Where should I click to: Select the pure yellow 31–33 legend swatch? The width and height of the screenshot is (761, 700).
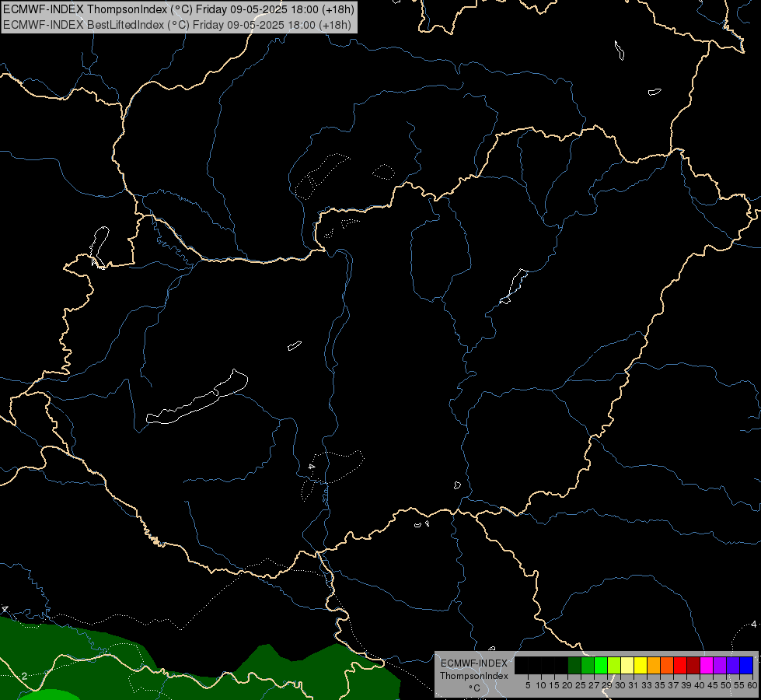pyautogui.click(x=641, y=665)
